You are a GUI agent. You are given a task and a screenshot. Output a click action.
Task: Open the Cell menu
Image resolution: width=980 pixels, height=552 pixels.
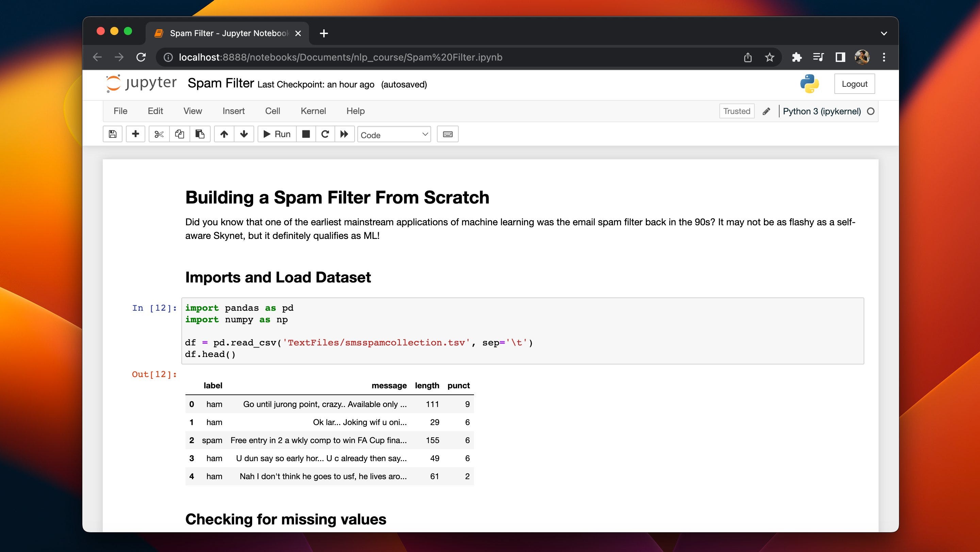pos(272,111)
